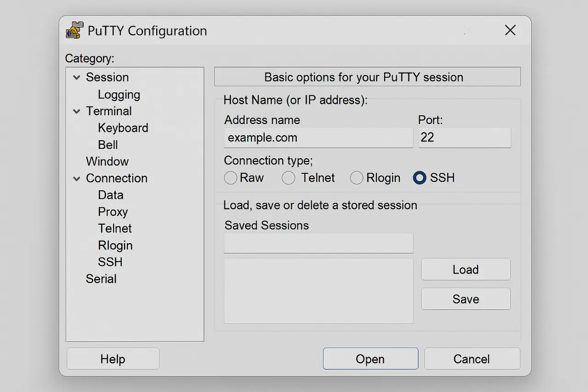
Task: Select Rlogin as connection type
Action: click(x=356, y=178)
